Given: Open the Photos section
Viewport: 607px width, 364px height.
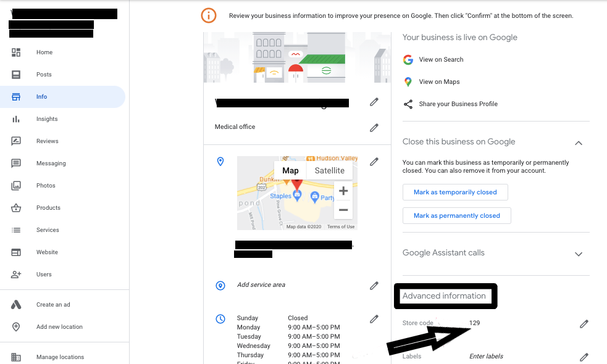Looking at the screenshot, I should (46, 185).
